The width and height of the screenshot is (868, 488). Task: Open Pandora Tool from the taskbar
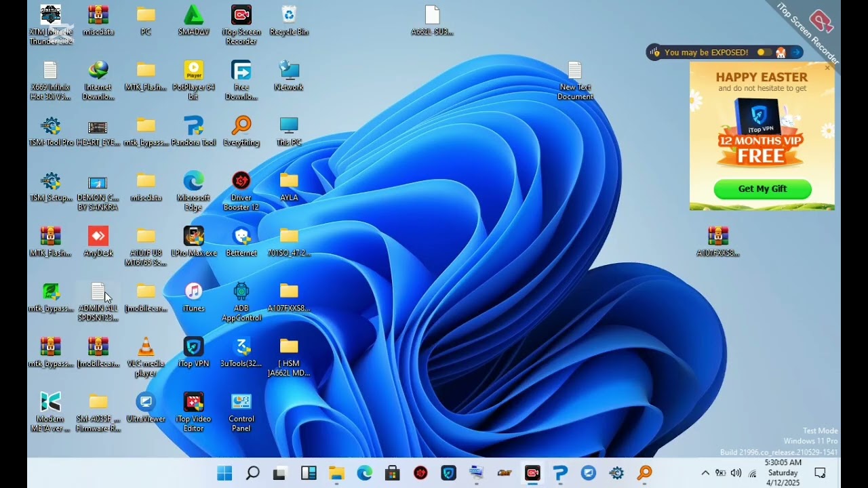pos(560,473)
